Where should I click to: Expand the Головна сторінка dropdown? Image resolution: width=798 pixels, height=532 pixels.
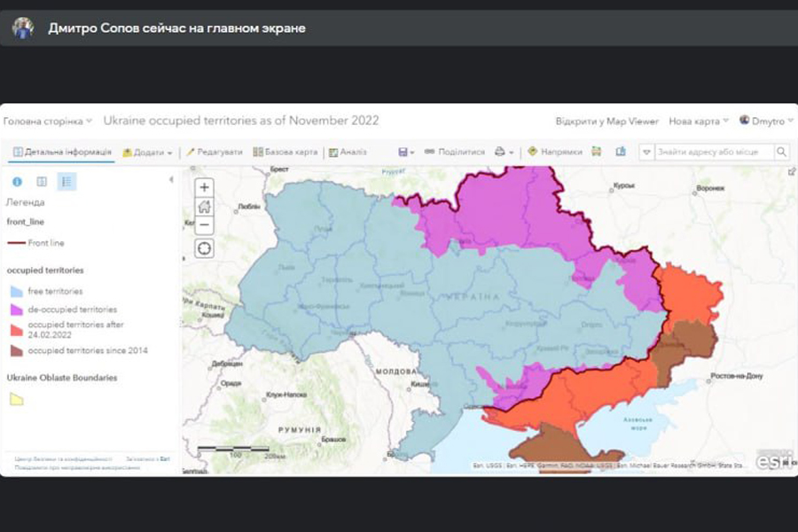click(48, 121)
